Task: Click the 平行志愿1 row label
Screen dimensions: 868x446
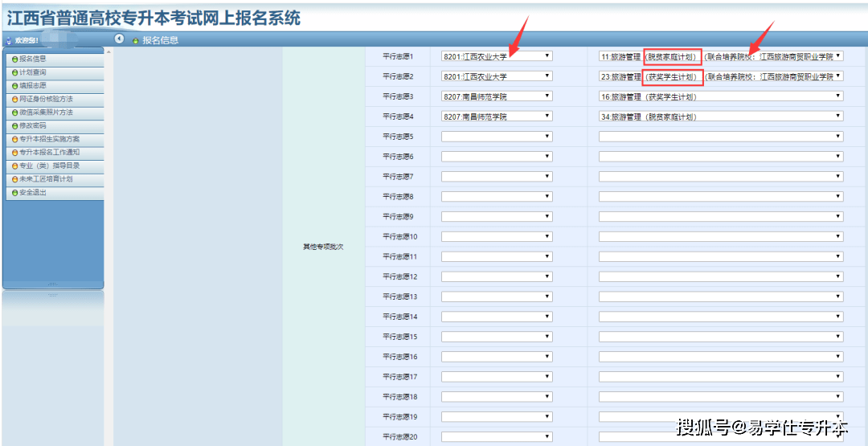Action: (398, 56)
